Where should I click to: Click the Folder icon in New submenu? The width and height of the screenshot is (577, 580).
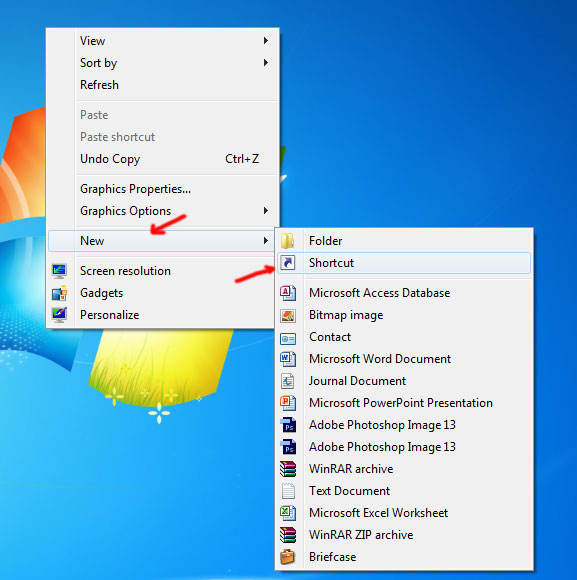pyautogui.click(x=287, y=241)
